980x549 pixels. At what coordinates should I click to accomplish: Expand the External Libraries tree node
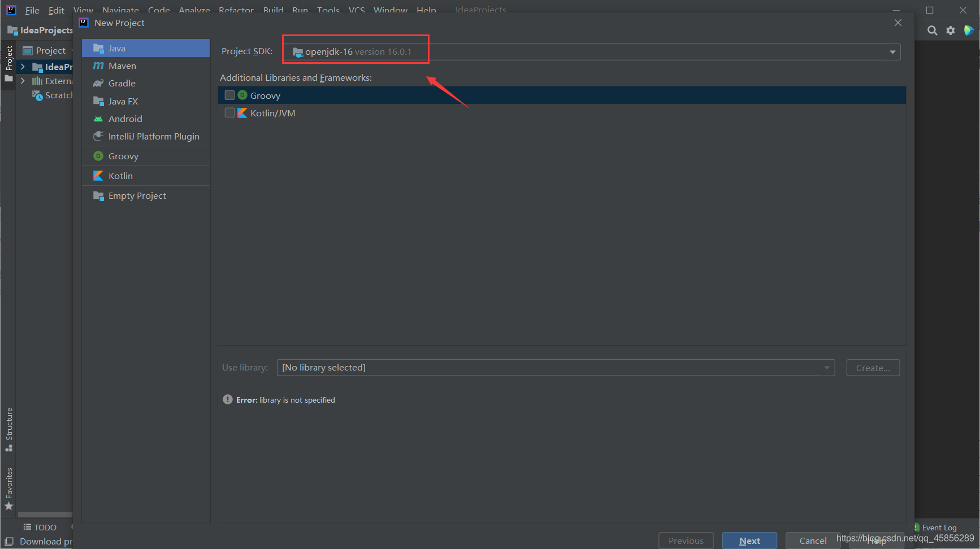click(23, 81)
